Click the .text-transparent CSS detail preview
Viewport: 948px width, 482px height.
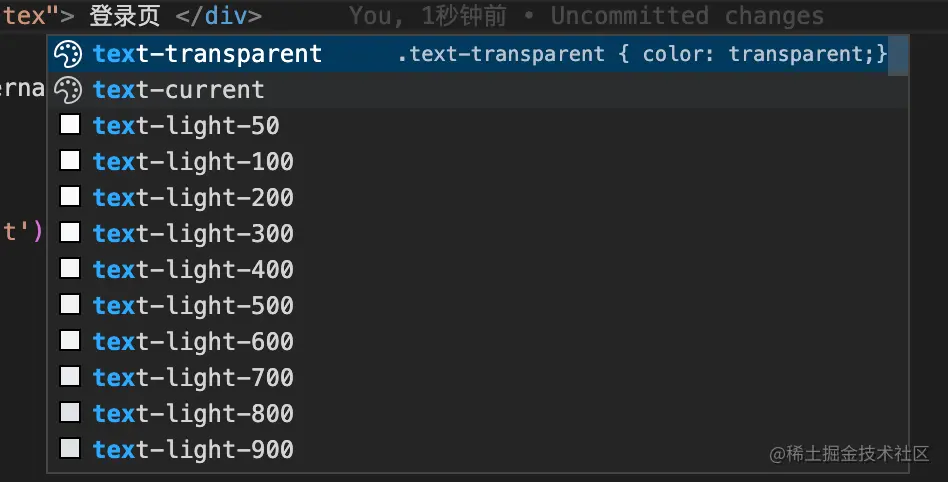(642, 54)
